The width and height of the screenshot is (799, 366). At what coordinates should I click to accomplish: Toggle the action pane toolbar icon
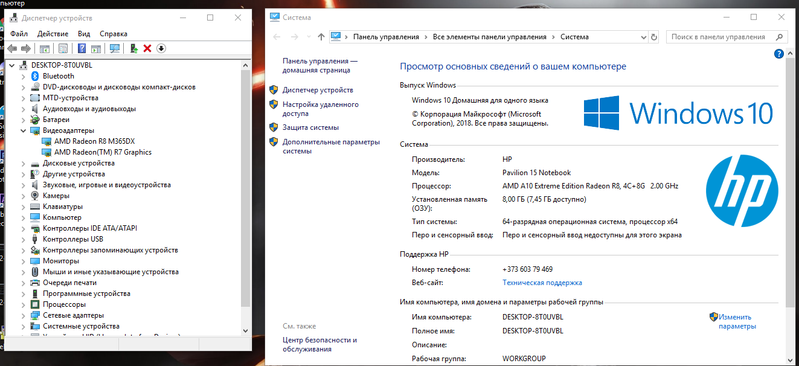[96, 48]
